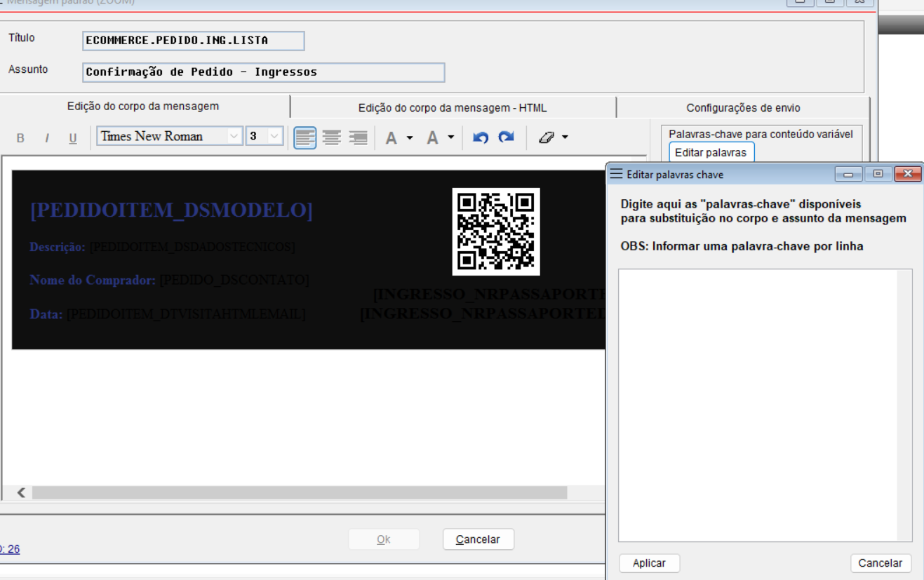The image size is (924, 580).
Task: Center align the text
Action: (331, 137)
